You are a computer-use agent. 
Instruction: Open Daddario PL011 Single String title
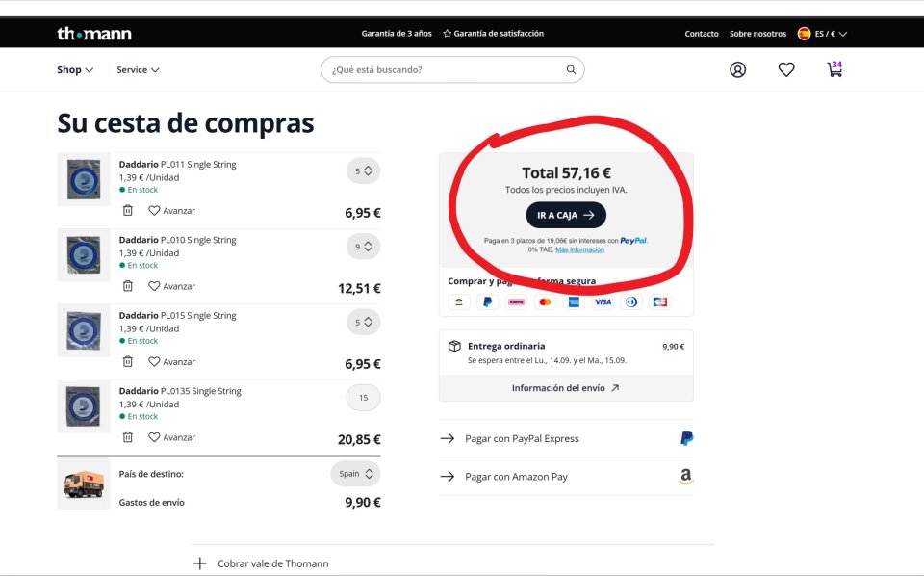[177, 164]
